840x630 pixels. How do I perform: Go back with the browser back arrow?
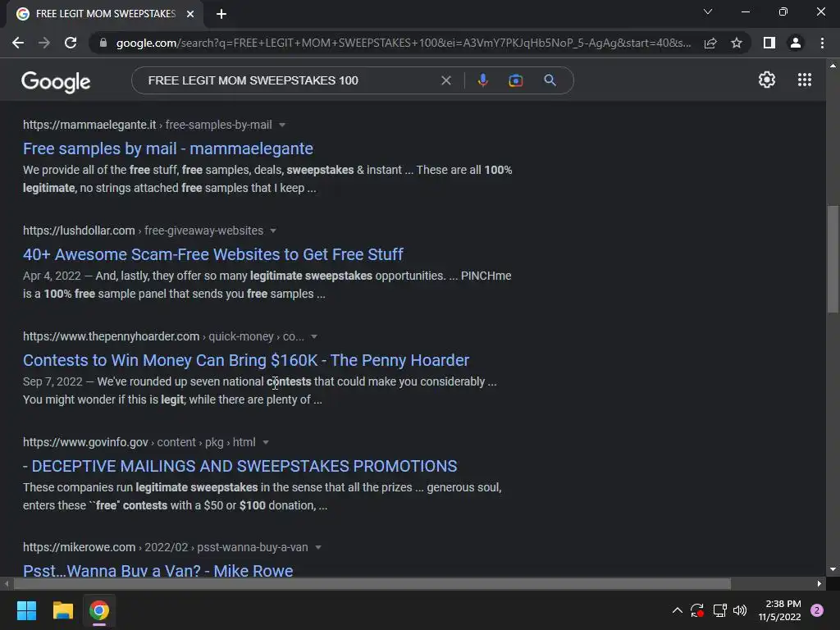[18, 43]
